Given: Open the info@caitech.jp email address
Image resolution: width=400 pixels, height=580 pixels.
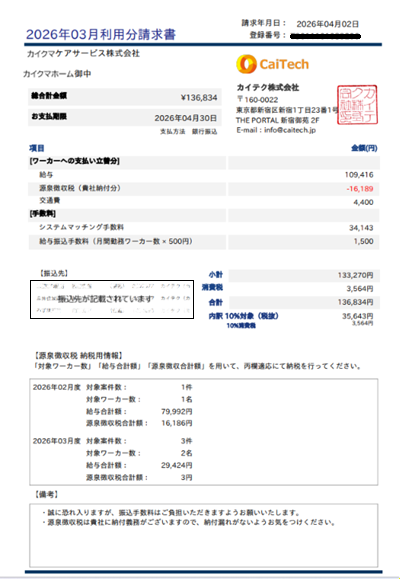Looking at the screenshot, I should (x=290, y=130).
